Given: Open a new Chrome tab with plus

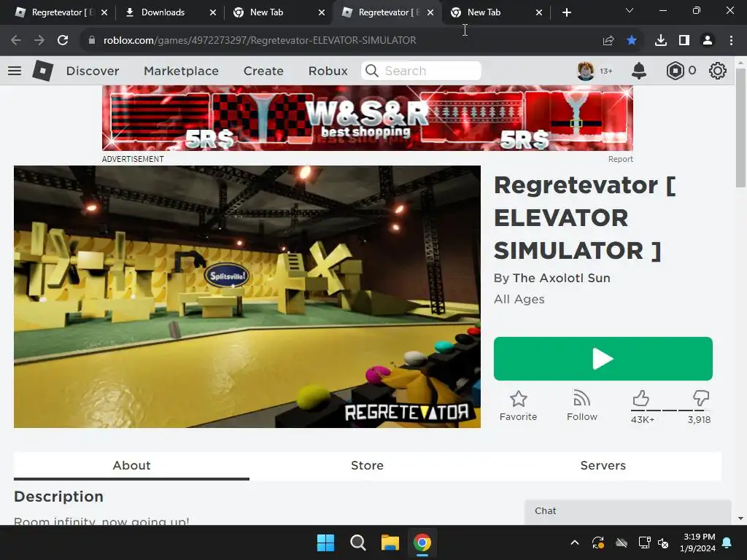Looking at the screenshot, I should click(566, 12).
